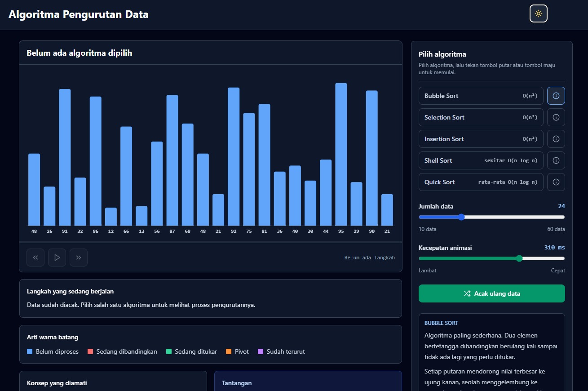Screen dimensions: 588x391
Task: Click the Jumlah data slider track
Action: pos(492,217)
